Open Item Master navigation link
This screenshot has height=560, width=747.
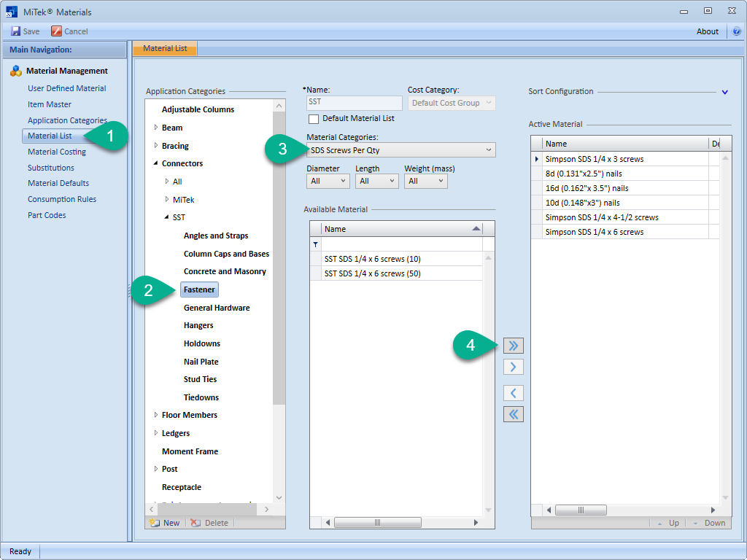[x=50, y=104]
